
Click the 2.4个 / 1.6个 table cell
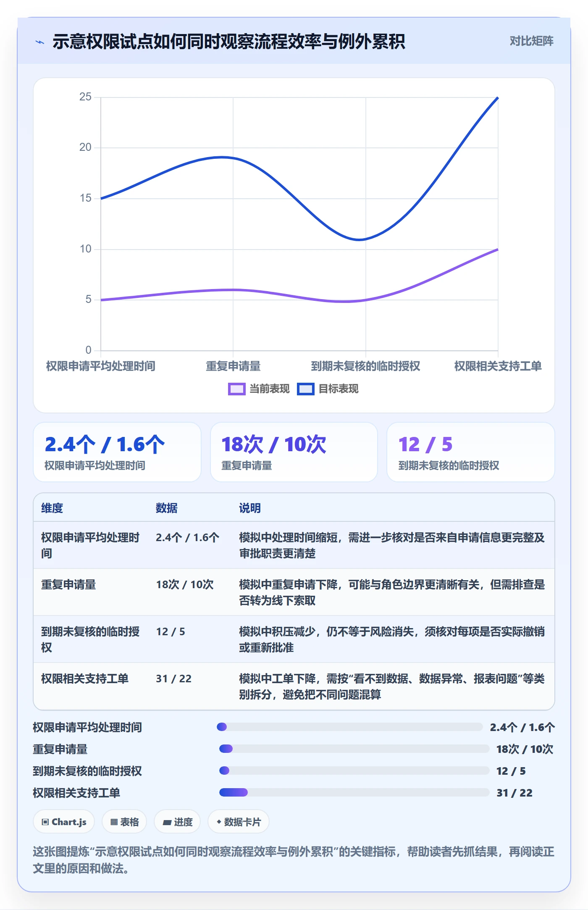[187, 537]
